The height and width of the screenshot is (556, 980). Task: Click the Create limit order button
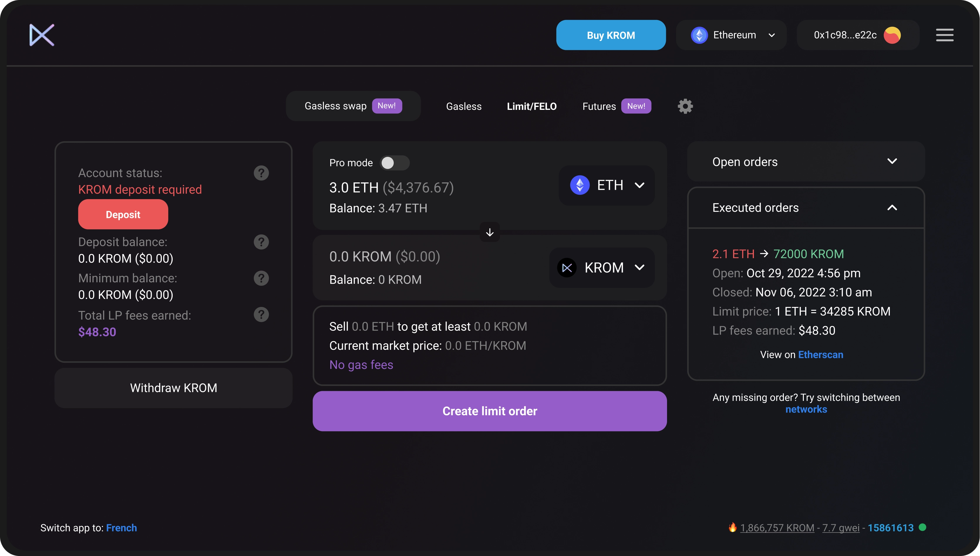click(x=490, y=411)
